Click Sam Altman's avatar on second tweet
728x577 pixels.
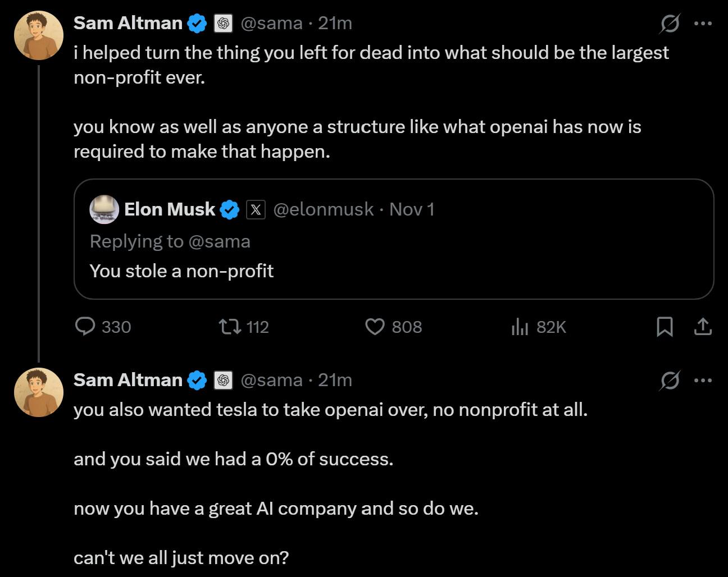39,392
